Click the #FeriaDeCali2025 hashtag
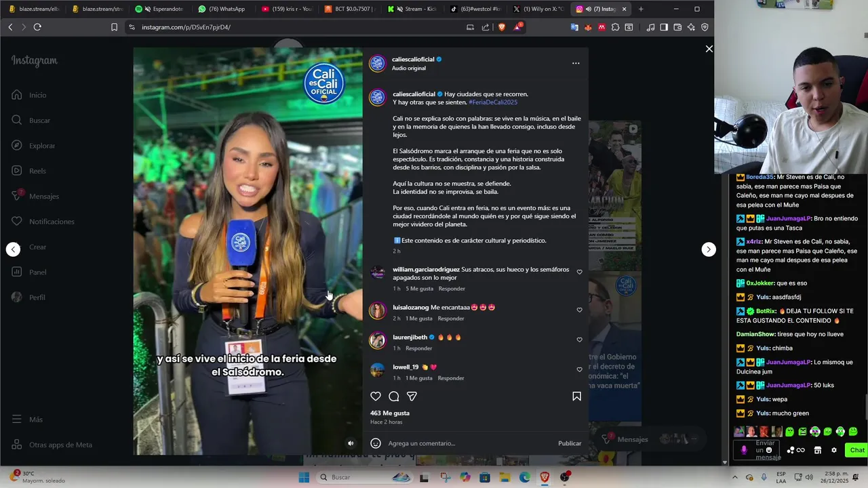The width and height of the screenshot is (868, 488). (x=493, y=102)
